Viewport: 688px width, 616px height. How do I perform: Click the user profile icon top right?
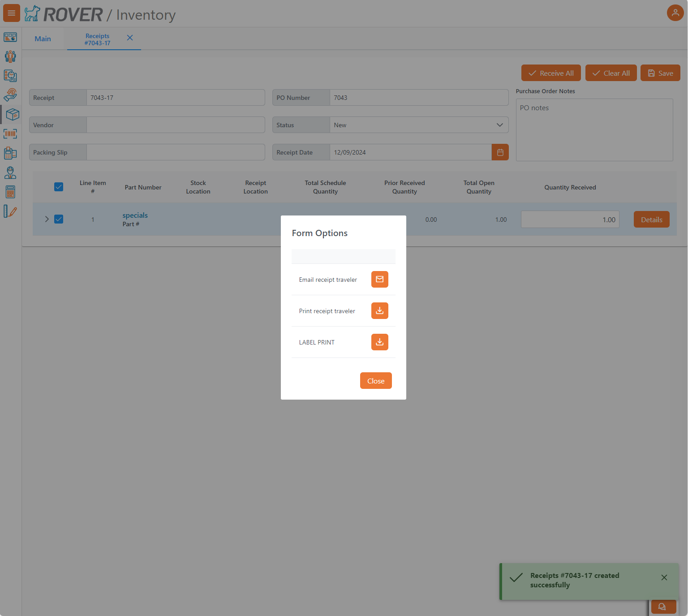pyautogui.click(x=675, y=13)
